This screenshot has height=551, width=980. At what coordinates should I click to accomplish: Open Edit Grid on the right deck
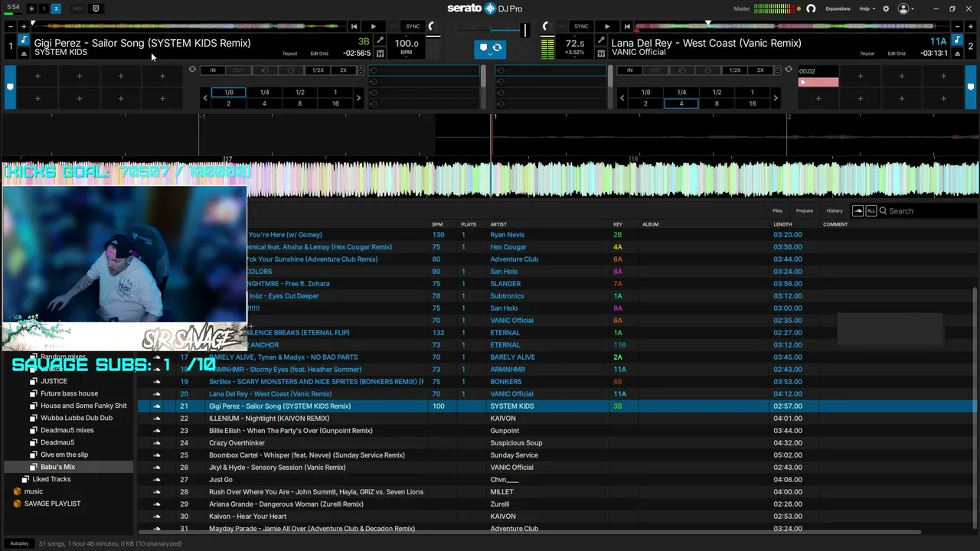point(897,54)
